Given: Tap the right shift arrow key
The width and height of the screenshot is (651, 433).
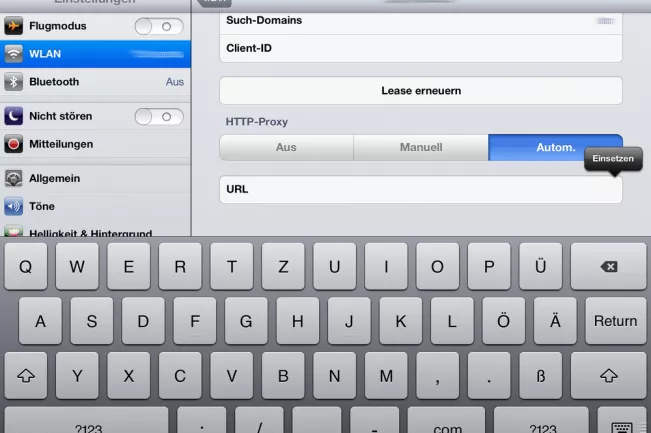Looking at the screenshot, I should (x=608, y=376).
